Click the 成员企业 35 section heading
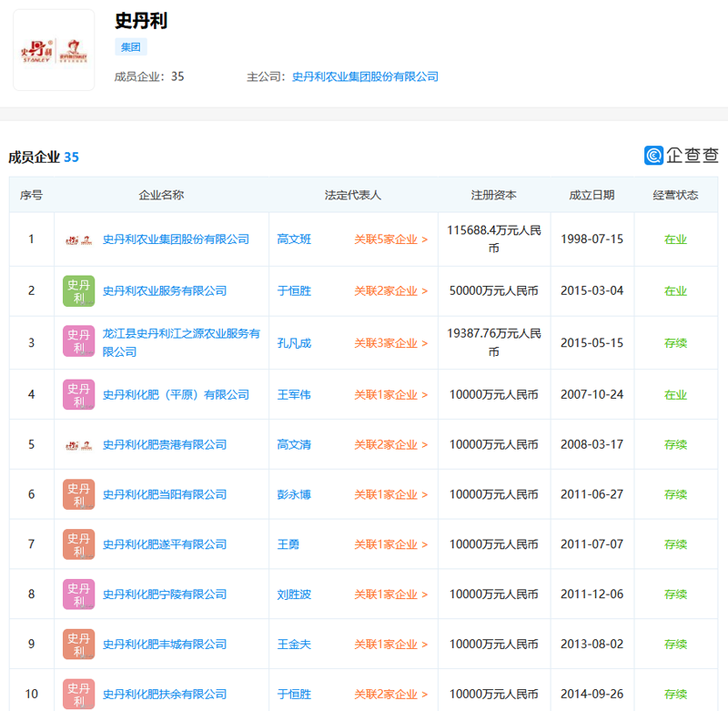Screen dimensions: 728x711 click(x=44, y=157)
